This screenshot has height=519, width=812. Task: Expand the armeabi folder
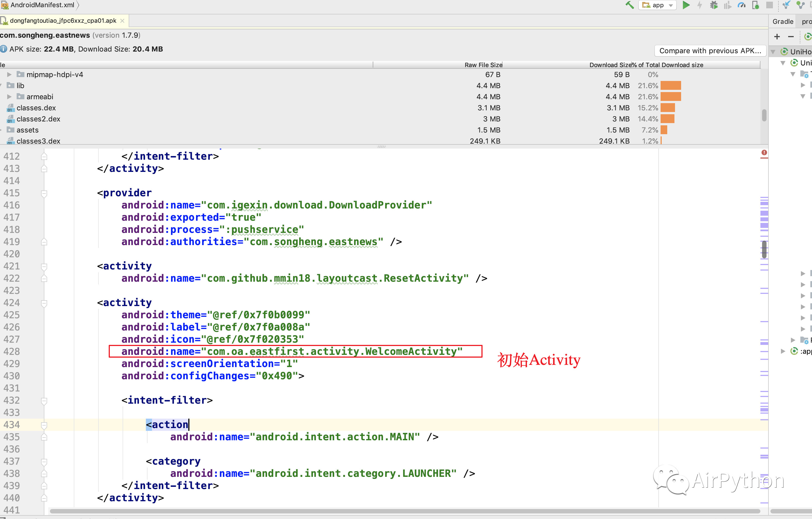(9, 97)
